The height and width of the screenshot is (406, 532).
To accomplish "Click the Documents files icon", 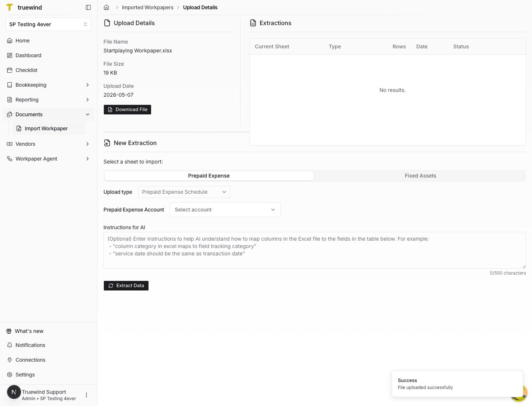I will (10, 114).
